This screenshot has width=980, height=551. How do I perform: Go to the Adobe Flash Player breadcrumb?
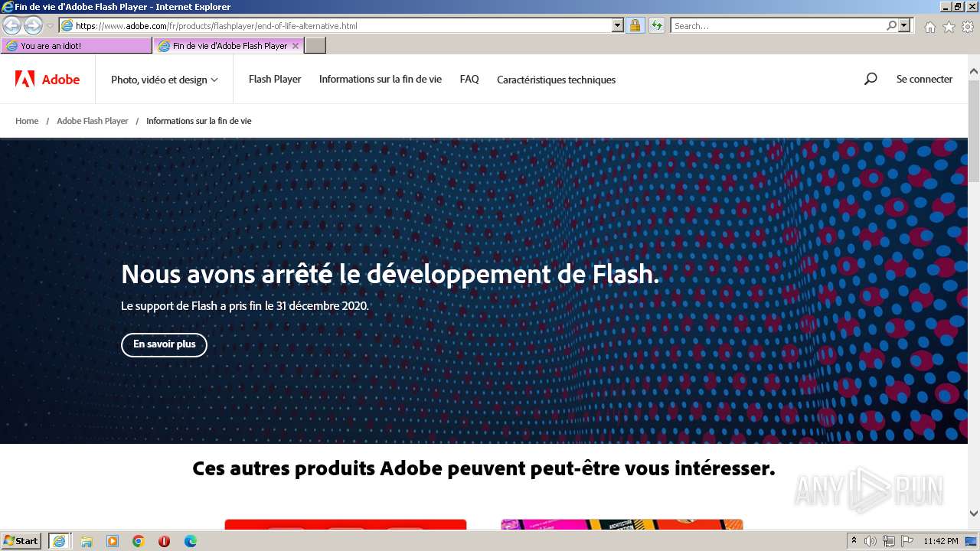pyautogui.click(x=93, y=121)
